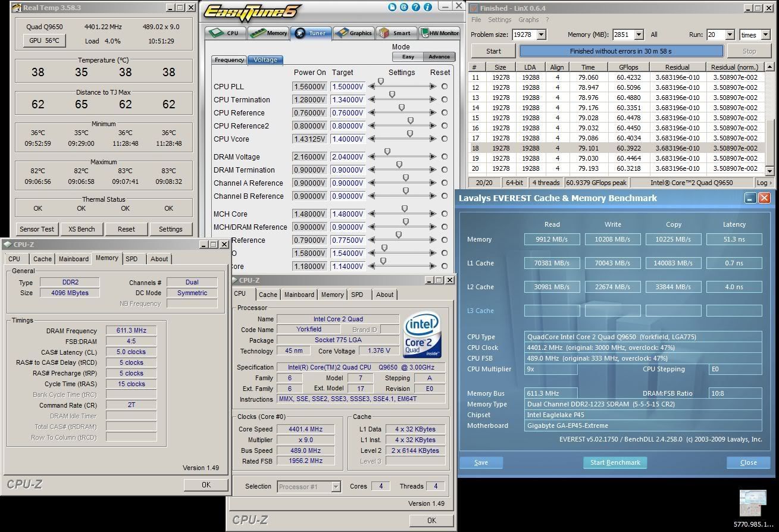Increase CPU Vcore with right arrow

point(434,139)
